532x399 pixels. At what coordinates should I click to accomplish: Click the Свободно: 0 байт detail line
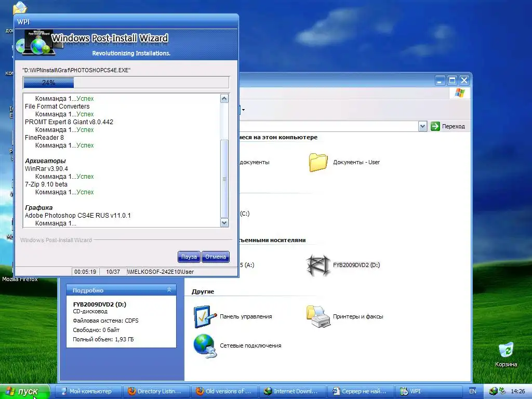96,330
